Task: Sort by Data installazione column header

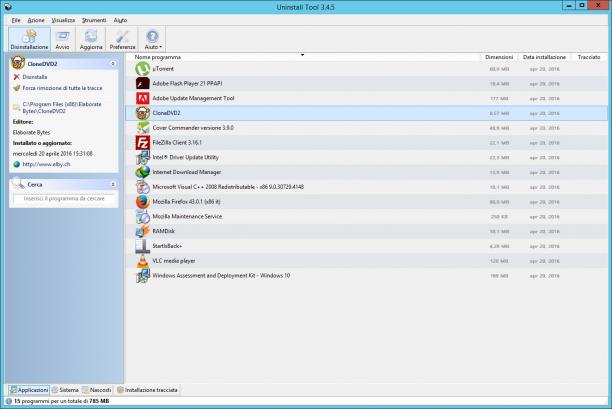Action: pos(544,57)
